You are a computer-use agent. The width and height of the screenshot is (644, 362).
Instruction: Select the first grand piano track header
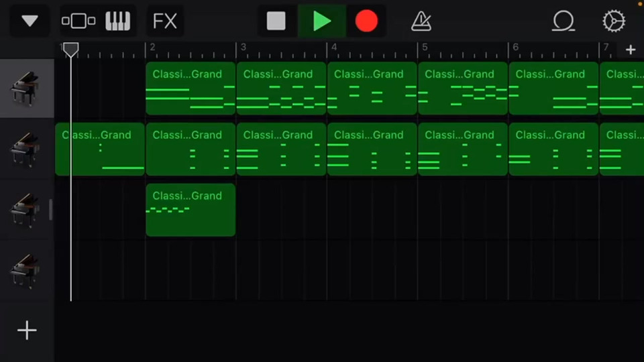[27, 88]
